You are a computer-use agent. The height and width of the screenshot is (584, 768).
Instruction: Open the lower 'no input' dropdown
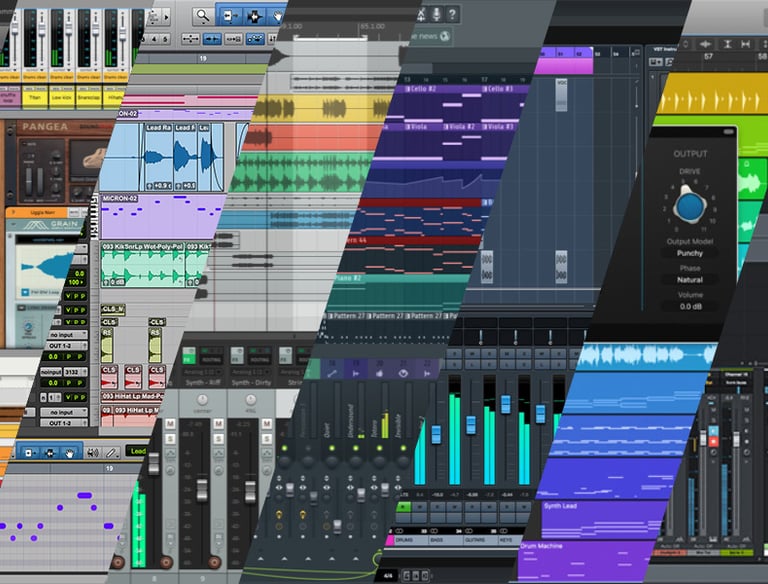[63, 412]
